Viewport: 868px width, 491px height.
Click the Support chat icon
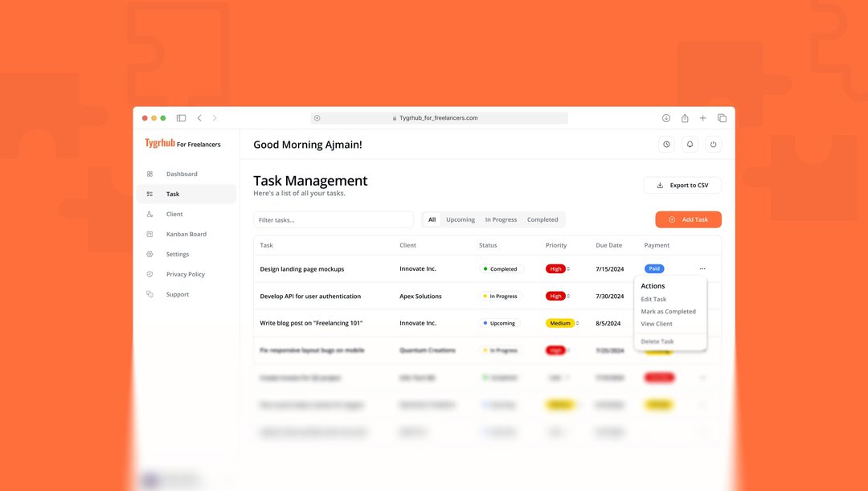click(x=149, y=294)
